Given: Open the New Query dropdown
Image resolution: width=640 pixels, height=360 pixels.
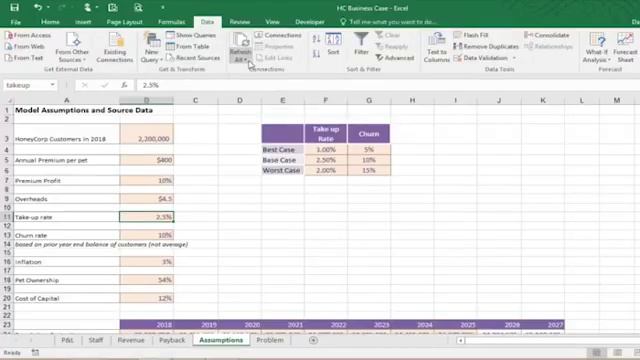Looking at the screenshot, I should click(152, 47).
